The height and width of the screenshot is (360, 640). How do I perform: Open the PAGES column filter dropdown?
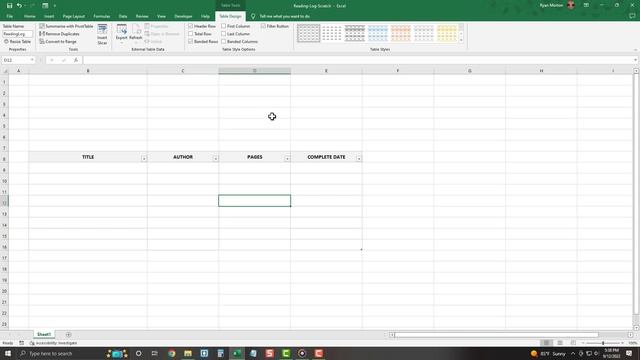point(287,158)
